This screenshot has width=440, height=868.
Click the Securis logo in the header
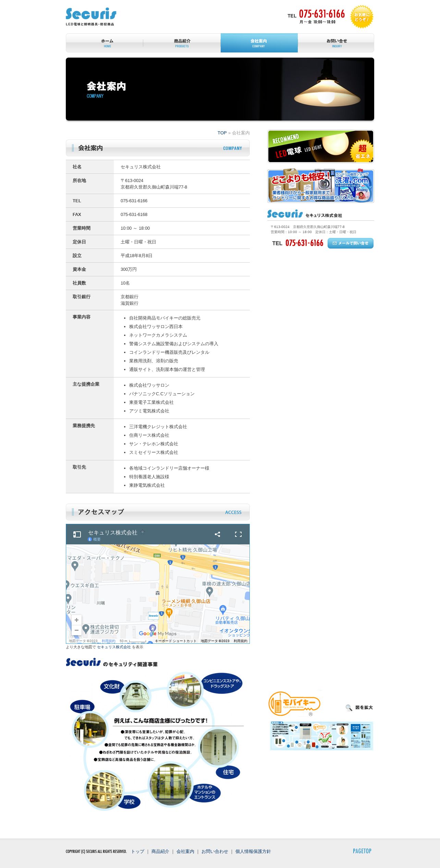point(91,16)
